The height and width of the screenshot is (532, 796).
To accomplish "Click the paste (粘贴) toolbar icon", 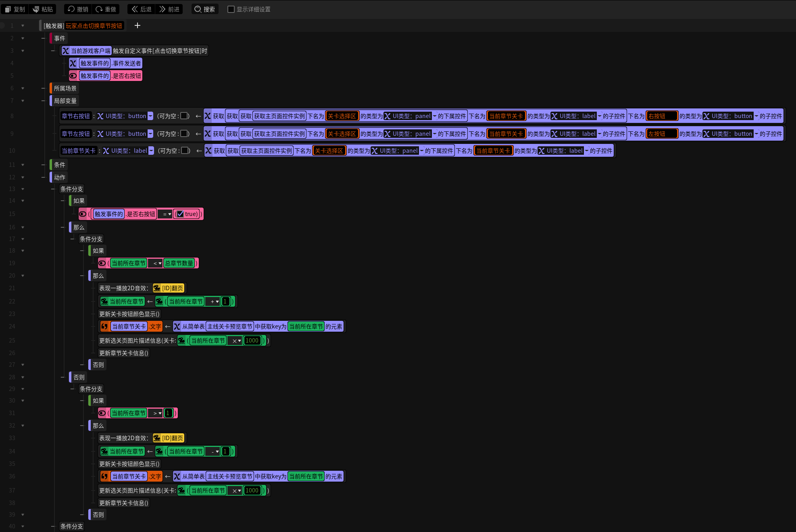I will coord(36,9).
